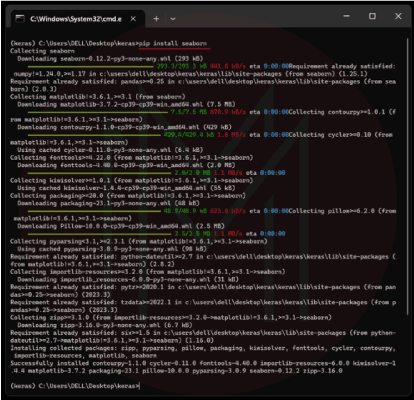This screenshot has height=400, width=414.
Task: Select the C:\Windows\System32\cmd.exe tab title
Action: (76, 19)
